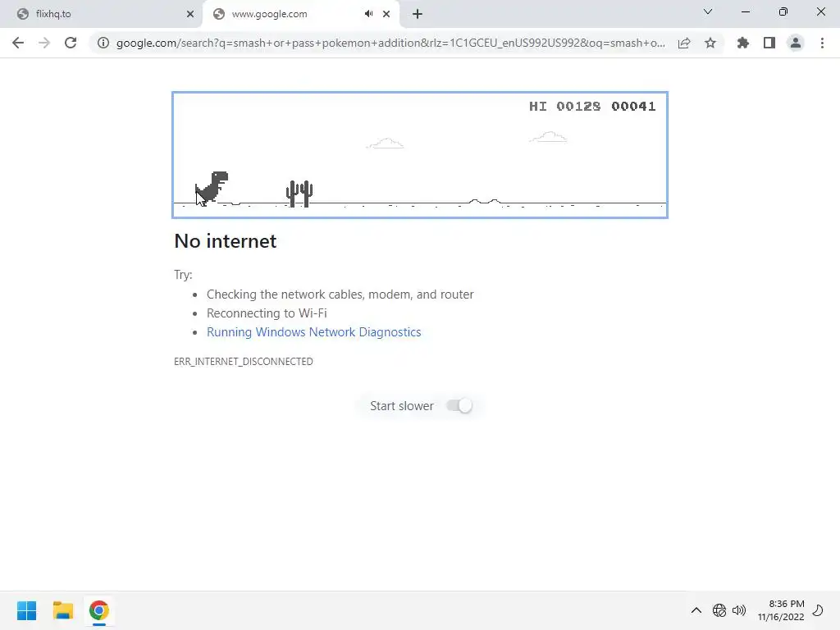Image resolution: width=840 pixels, height=630 pixels.
Task: Click the Chrome taskbar icon
Action: tap(99, 610)
